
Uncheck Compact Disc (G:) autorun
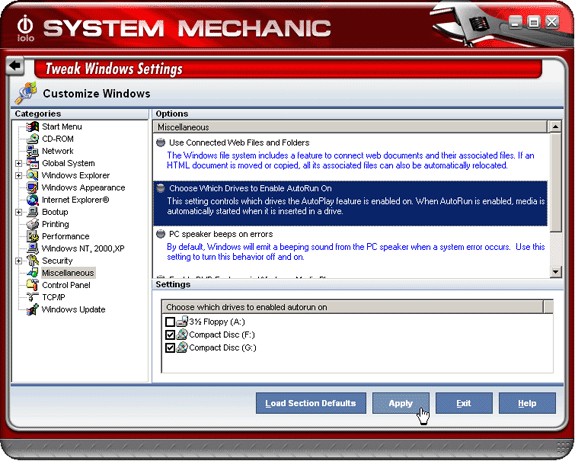click(x=170, y=348)
